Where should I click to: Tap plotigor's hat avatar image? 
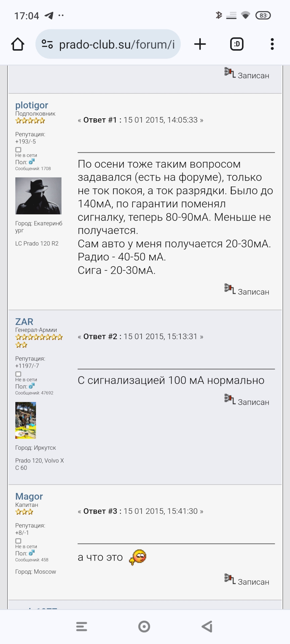pos(38,196)
